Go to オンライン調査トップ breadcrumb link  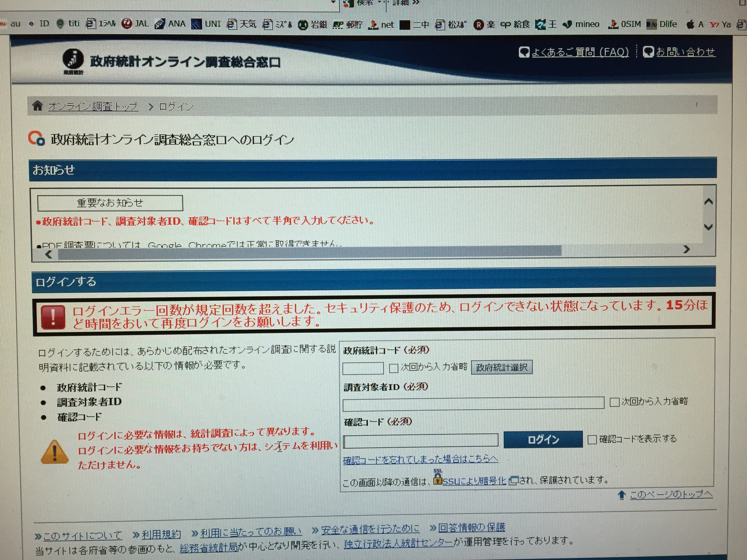point(93,107)
